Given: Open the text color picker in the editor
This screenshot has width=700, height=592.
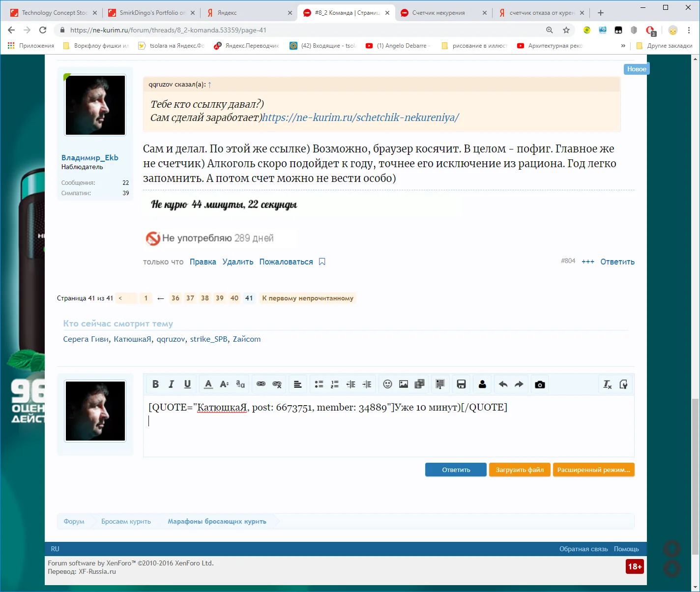Looking at the screenshot, I should click(208, 385).
